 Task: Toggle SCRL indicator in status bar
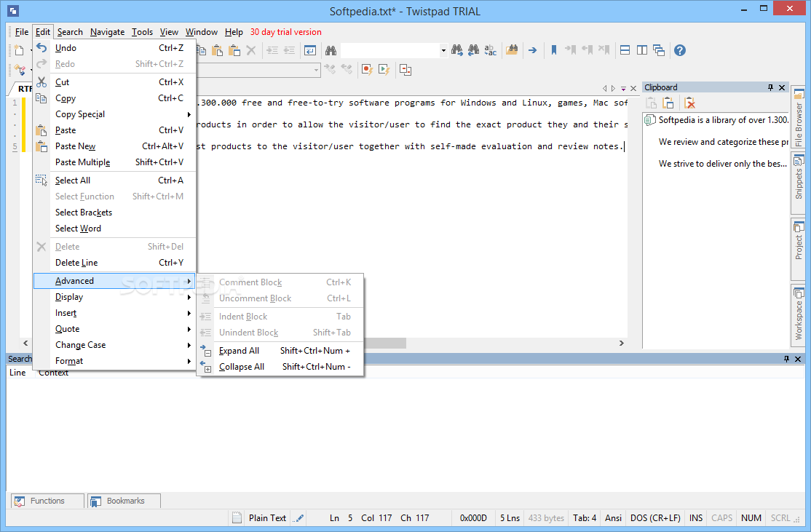[x=780, y=518]
